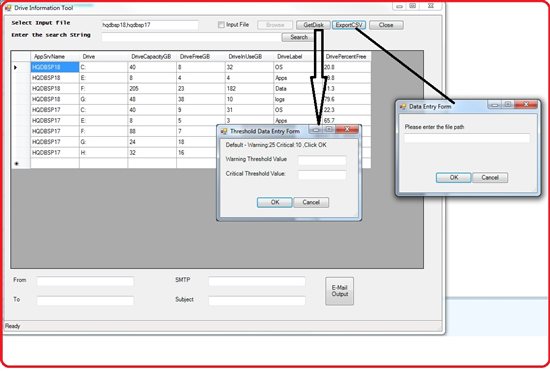
Task: Click the Drive Information Tool title bar icon
Action: coord(8,8)
